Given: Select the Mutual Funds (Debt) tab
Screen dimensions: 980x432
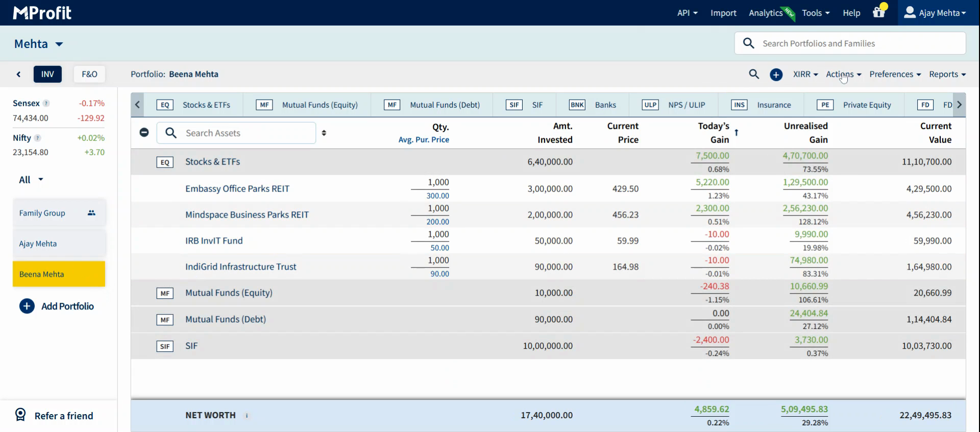Looking at the screenshot, I should pos(432,105).
